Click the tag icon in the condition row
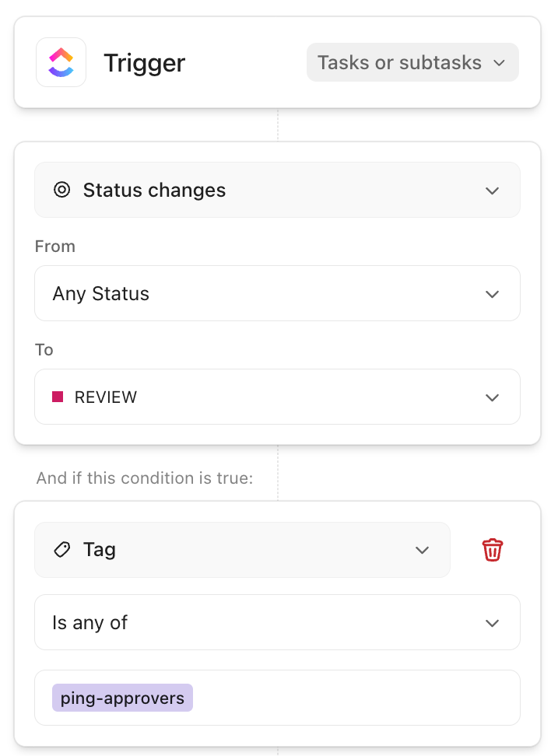551x756 pixels. point(61,549)
